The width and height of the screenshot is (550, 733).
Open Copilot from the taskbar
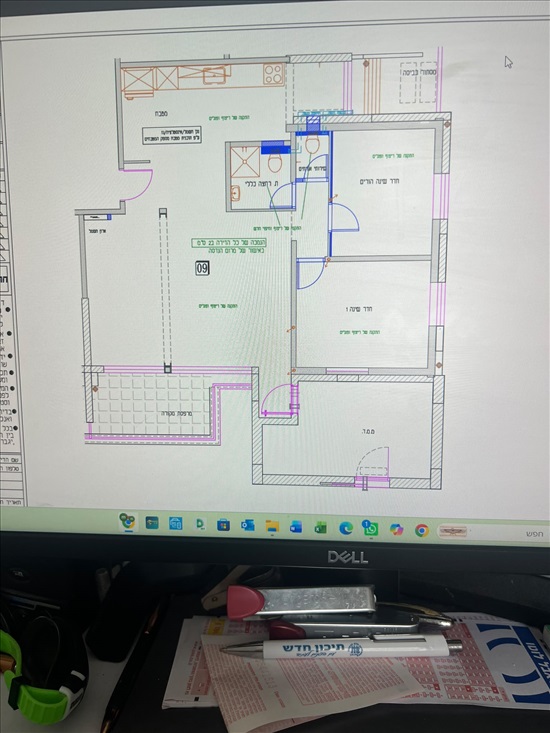(x=396, y=530)
